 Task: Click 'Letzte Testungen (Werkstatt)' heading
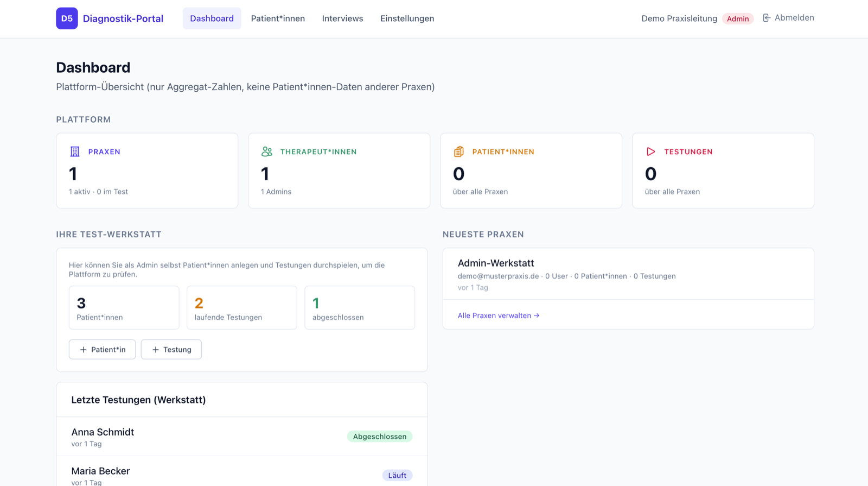point(138,400)
